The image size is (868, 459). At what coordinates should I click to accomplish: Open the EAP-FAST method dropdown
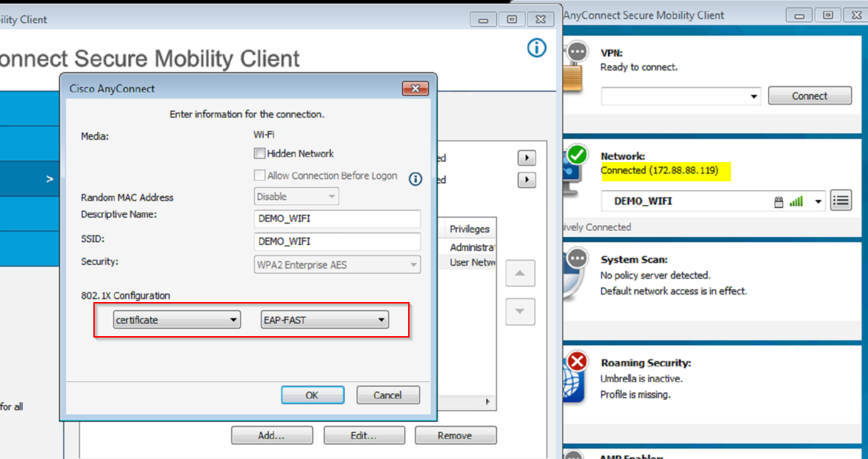324,320
